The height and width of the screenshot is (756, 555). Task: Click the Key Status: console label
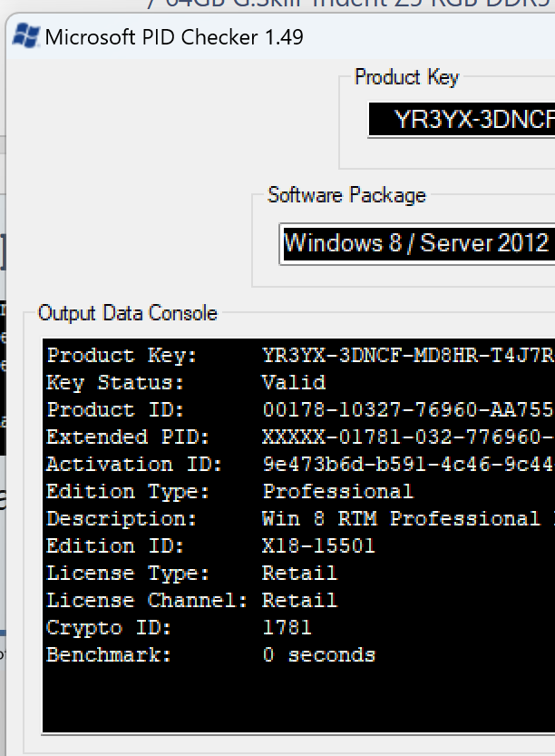115,383
